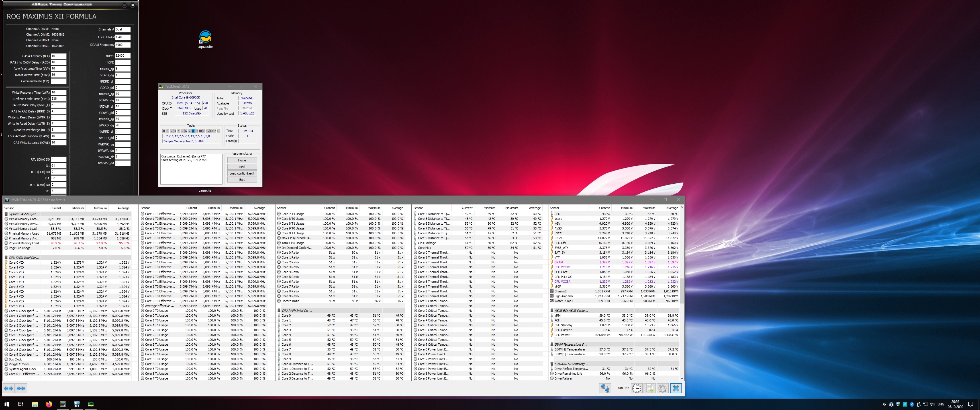Image resolution: width=980 pixels, height=410 pixels.
Task: Click Bluetooth icon in system tray
Action: (x=912, y=404)
